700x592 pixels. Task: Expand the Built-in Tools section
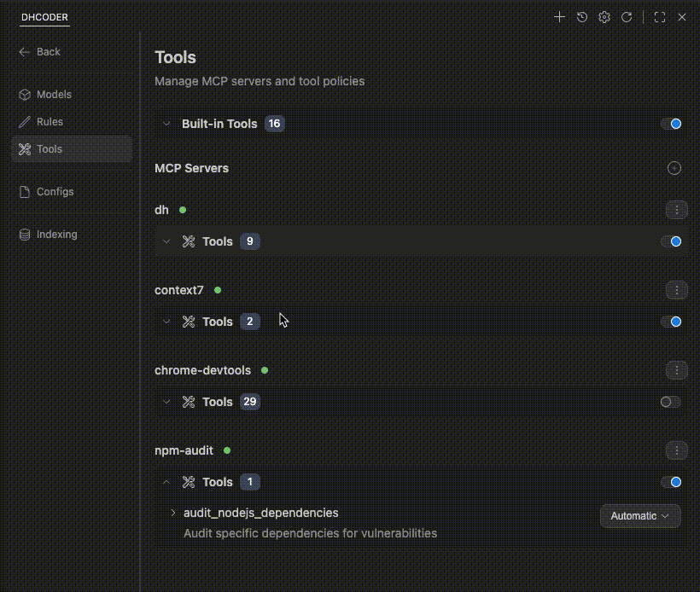[167, 124]
